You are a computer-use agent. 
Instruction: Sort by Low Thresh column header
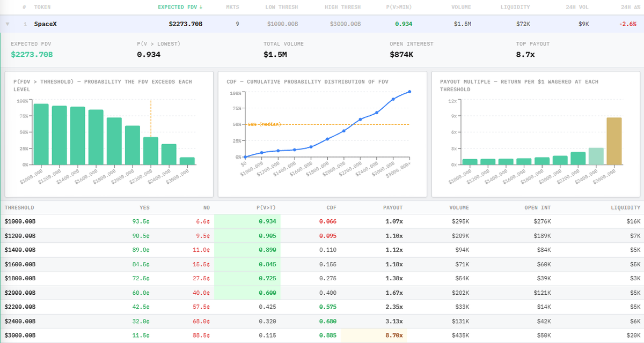[x=282, y=8]
